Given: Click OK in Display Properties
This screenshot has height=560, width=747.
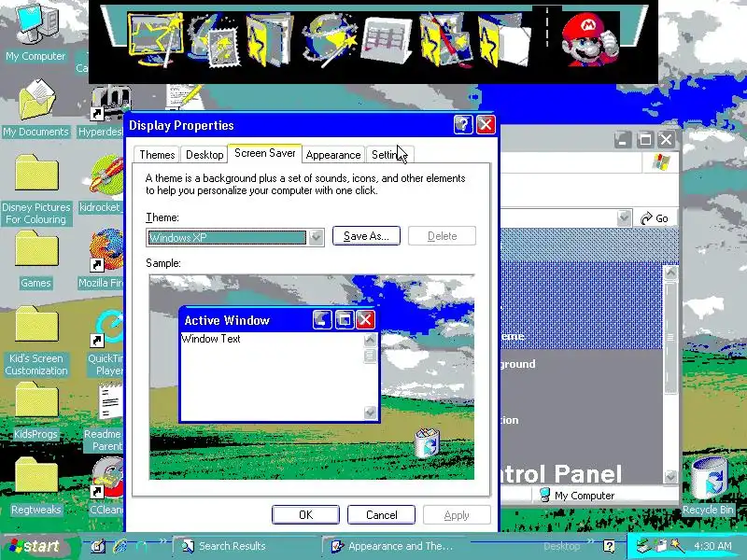Looking at the screenshot, I should (305, 515).
